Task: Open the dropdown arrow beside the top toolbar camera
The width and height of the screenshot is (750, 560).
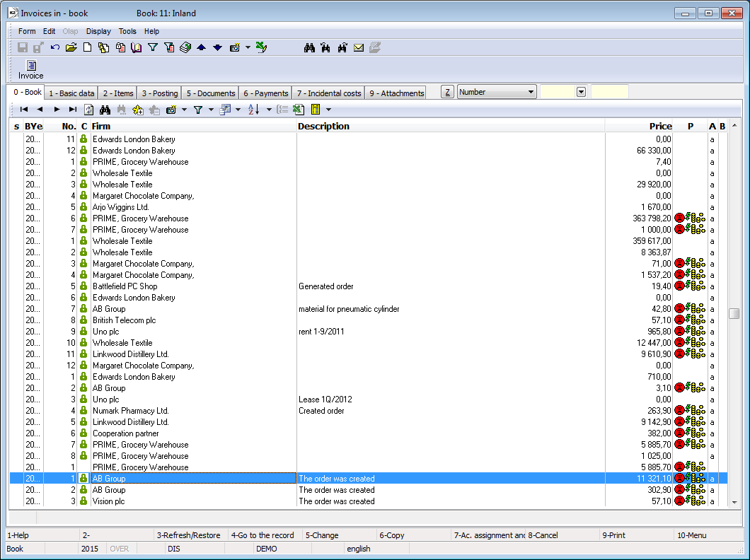Action: click(248, 47)
